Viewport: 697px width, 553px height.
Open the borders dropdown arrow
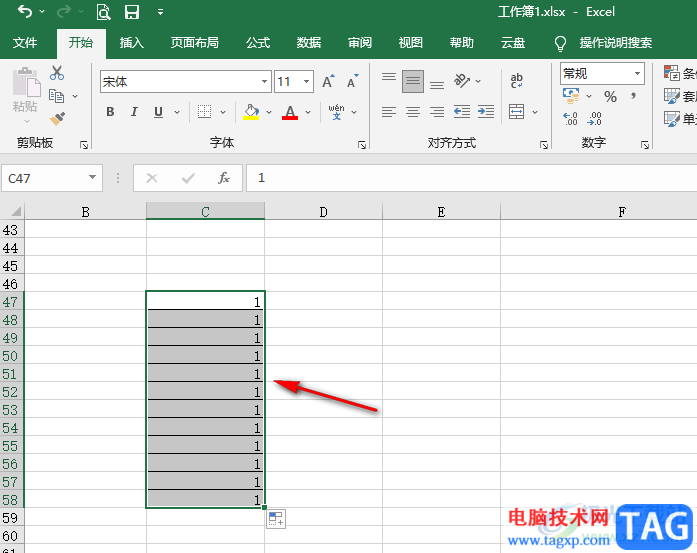pyautogui.click(x=223, y=112)
